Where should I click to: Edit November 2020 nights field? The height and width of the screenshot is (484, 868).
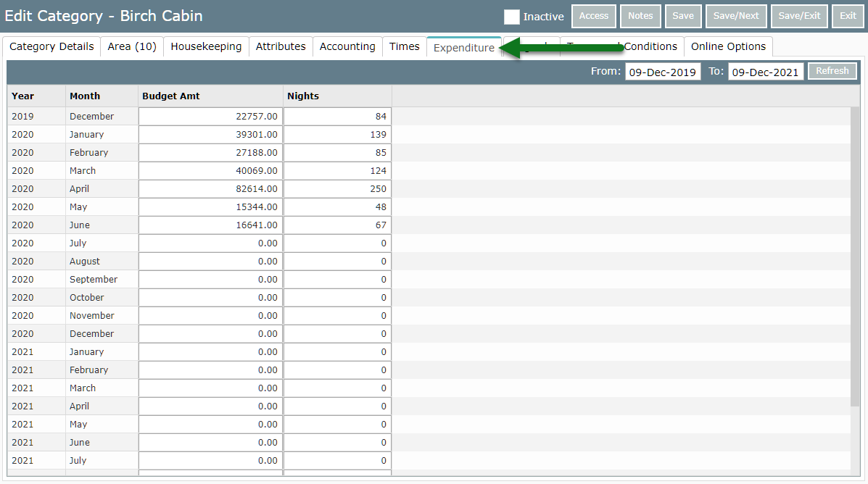coord(337,315)
